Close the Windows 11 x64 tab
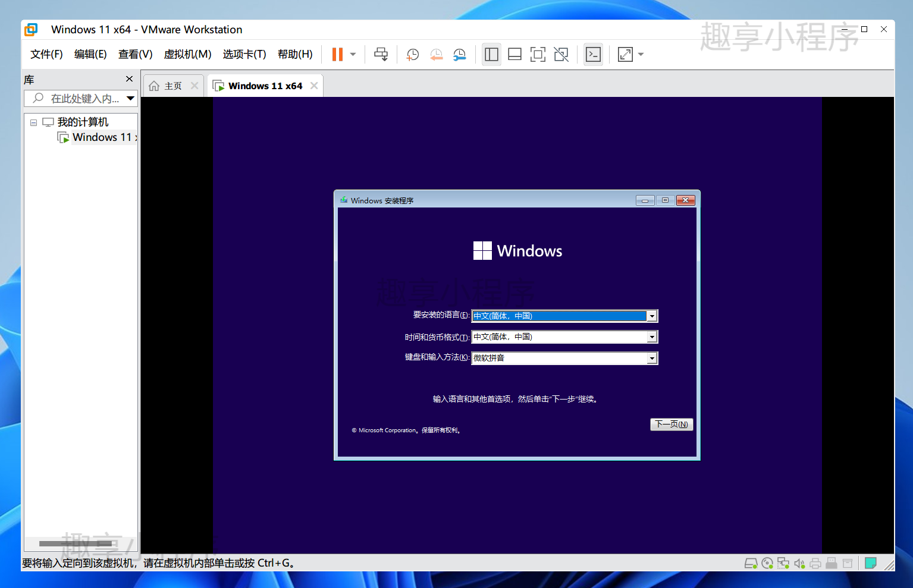Screen dimensions: 913x588 click(314, 86)
